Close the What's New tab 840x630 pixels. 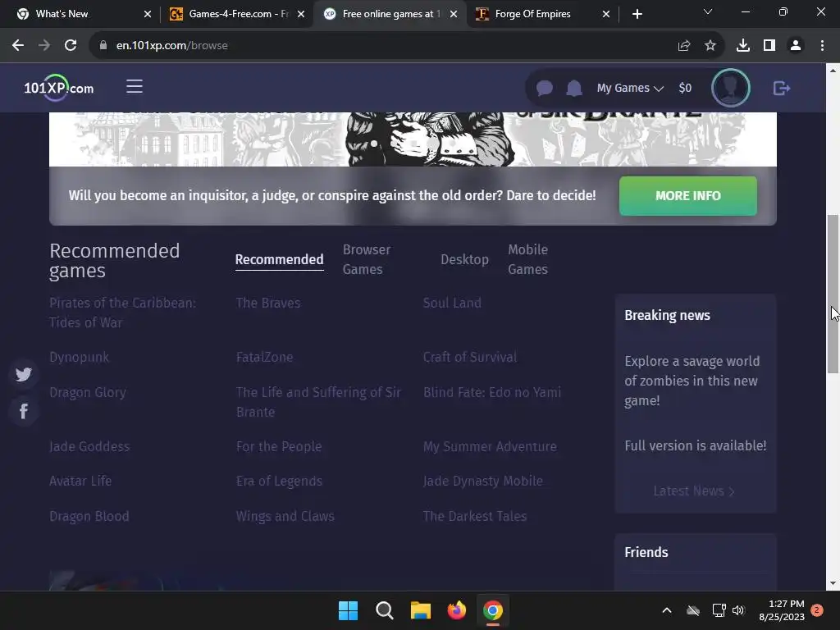pos(148,14)
